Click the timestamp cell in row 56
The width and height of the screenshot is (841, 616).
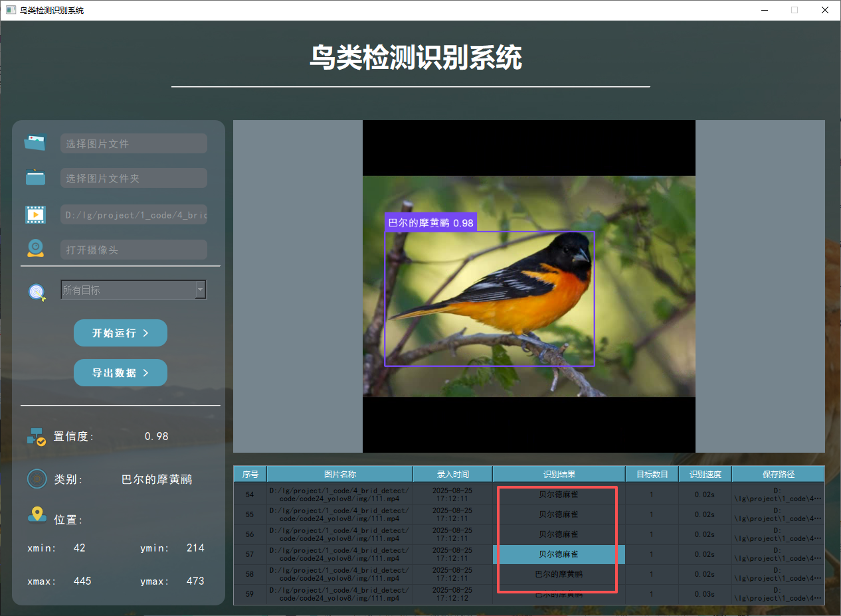pyautogui.click(x=453, y=534)
